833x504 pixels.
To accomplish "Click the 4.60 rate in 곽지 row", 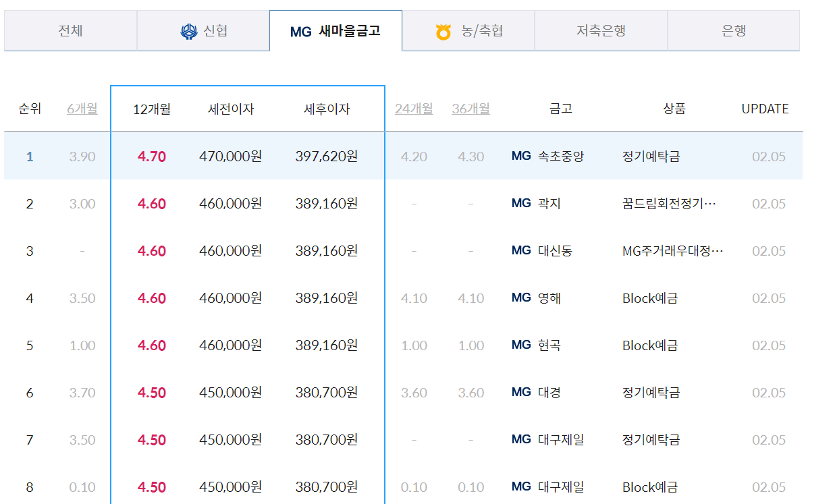I will [x=152, y=204].
